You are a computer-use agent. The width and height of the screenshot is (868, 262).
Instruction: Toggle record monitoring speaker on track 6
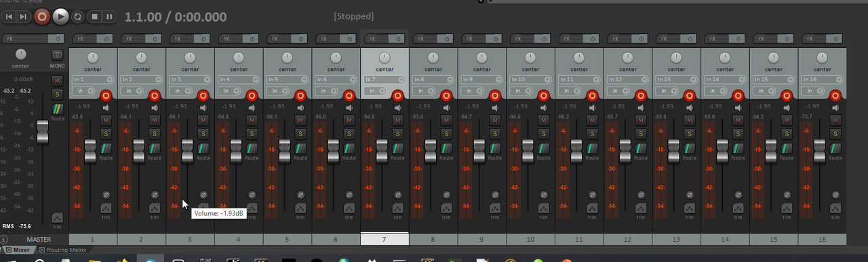click(x=349, y=107)
